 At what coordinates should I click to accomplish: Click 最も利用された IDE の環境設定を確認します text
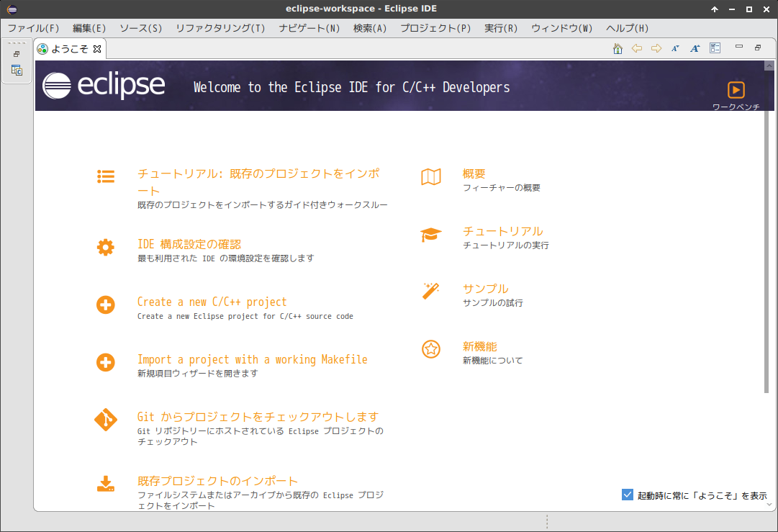[226, 258]
